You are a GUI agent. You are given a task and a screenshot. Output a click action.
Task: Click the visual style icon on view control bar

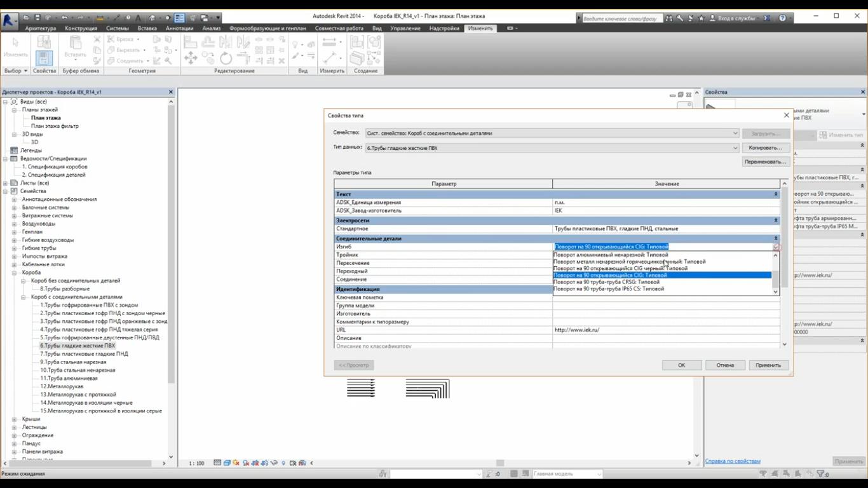pos(227,463)
